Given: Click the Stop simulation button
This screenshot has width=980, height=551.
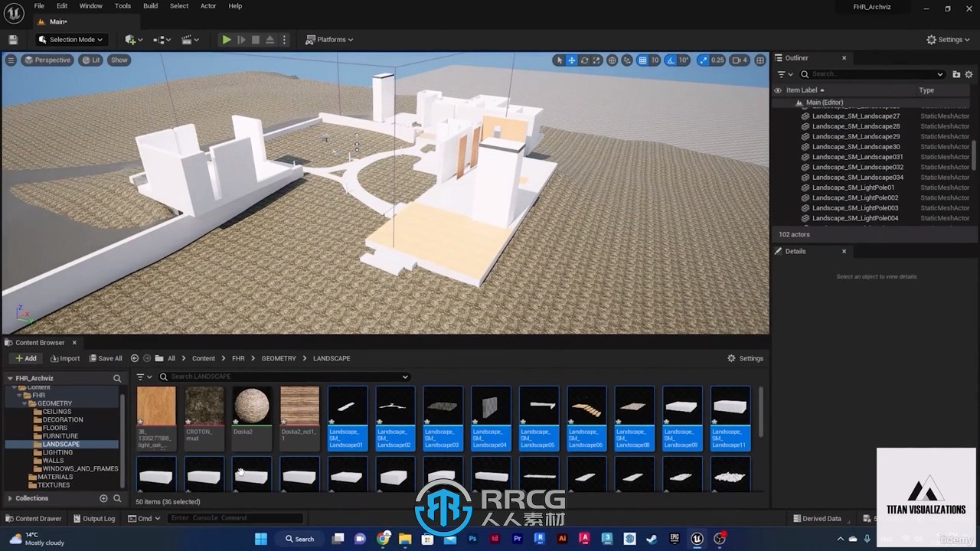Looking at the screenshot, I should 256,40.
